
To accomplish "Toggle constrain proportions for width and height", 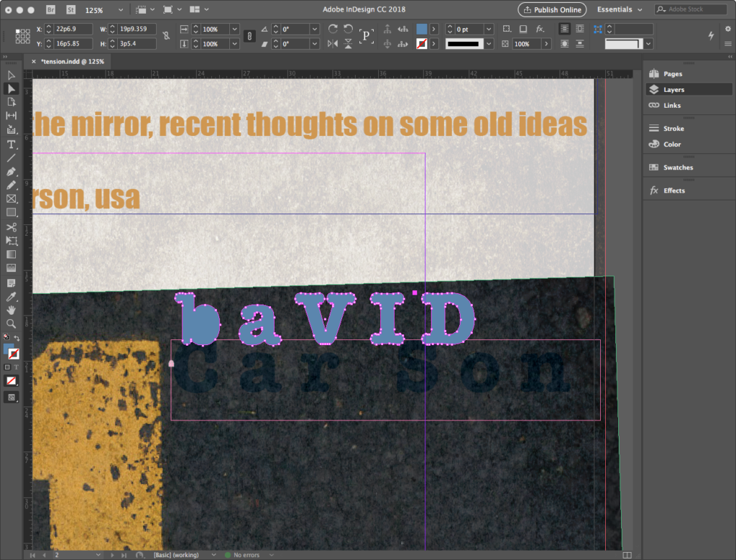I will pos(167,36).
